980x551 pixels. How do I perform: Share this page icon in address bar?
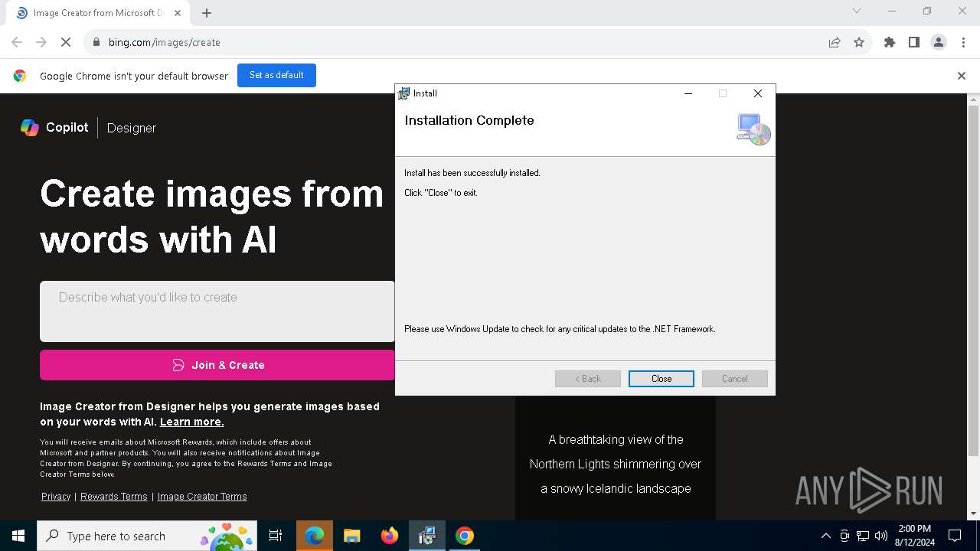pyautogui.click(x=835, y=42)
